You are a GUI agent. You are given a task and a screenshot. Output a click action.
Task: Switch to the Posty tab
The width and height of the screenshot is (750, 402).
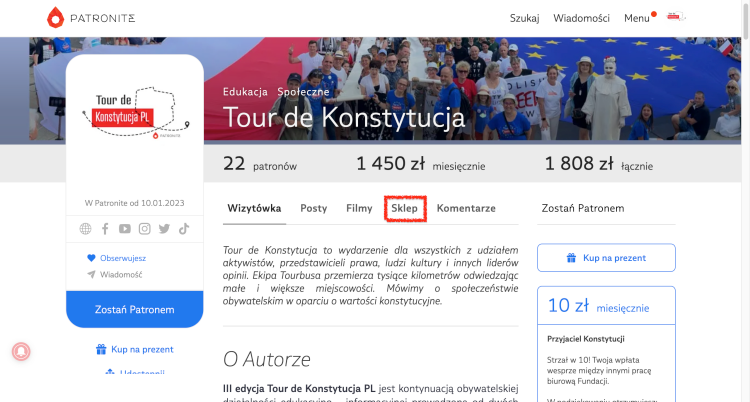tap(314, 208)
